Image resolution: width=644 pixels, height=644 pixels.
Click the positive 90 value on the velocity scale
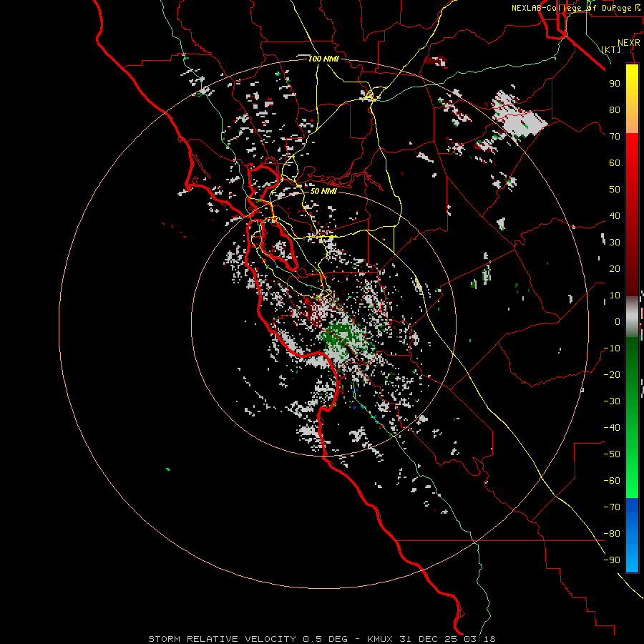coord(615,84)
